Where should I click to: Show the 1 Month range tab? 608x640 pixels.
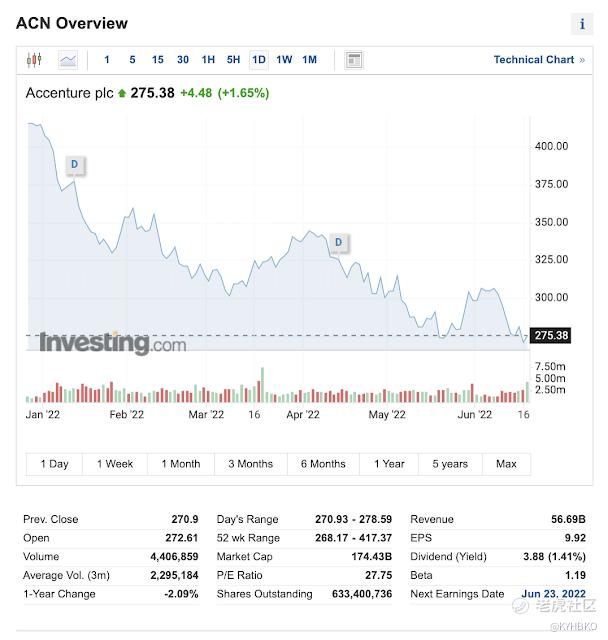tap(181, 464)
